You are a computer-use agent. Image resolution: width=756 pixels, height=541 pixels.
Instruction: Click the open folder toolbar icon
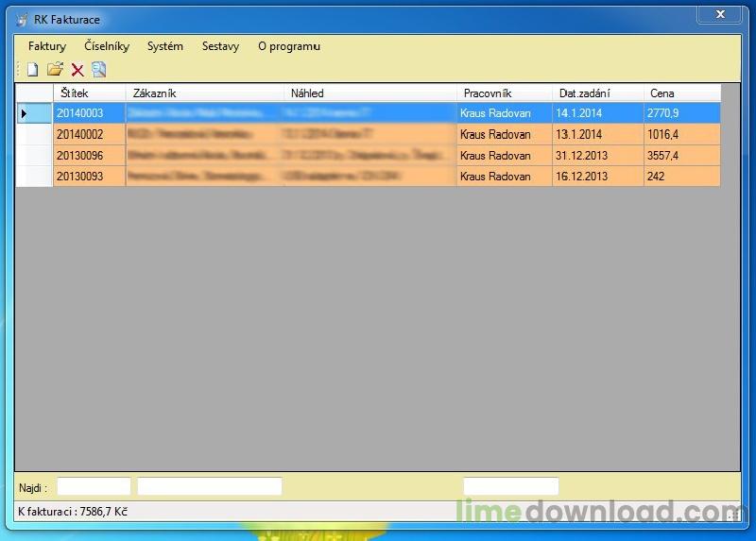pyautogui.click(x=55, y=70)
